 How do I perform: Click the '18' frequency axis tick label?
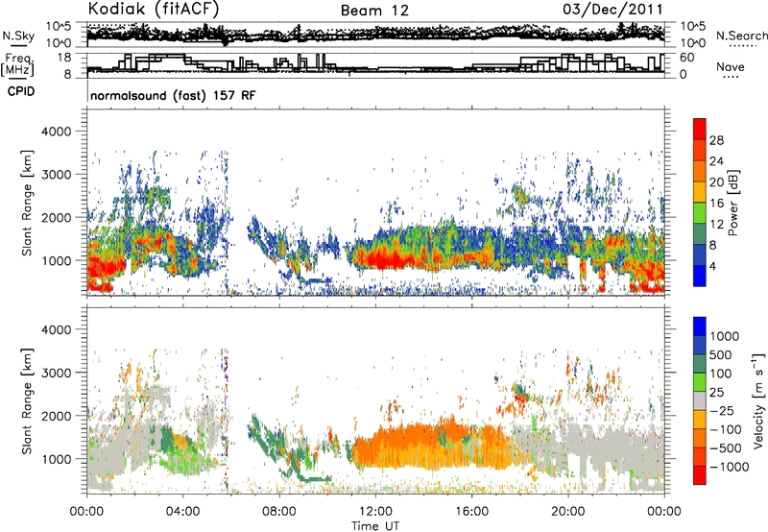64,58
